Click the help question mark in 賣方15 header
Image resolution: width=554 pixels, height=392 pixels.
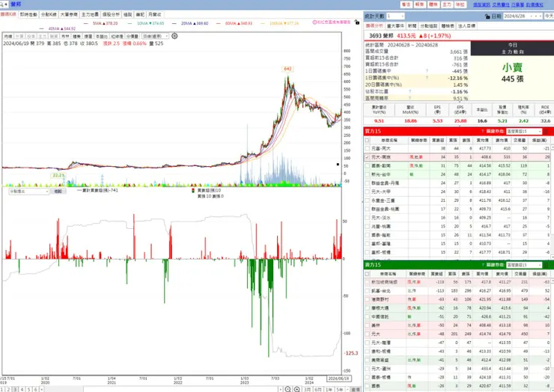(x=482, y=265)
